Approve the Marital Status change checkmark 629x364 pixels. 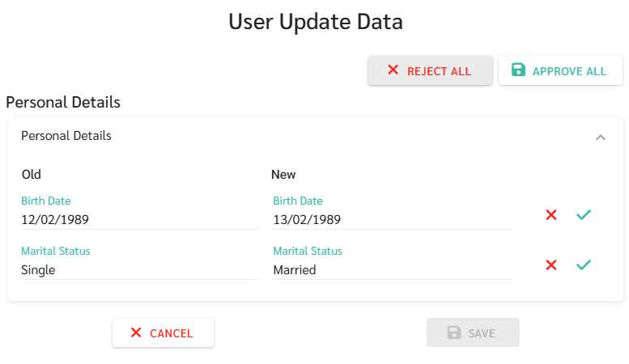584,265
